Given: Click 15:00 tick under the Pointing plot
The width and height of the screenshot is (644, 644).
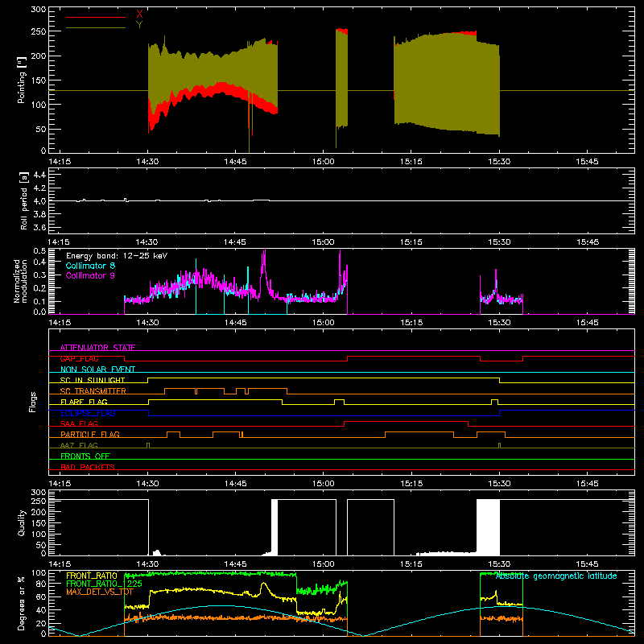Looking at the screenshot, I should (324, 162).
